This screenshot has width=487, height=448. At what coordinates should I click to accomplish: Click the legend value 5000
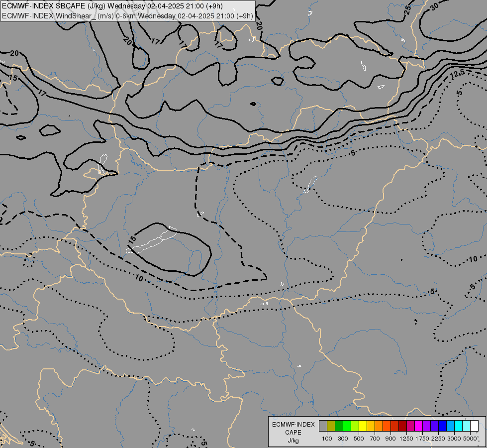tap(470, 439)
